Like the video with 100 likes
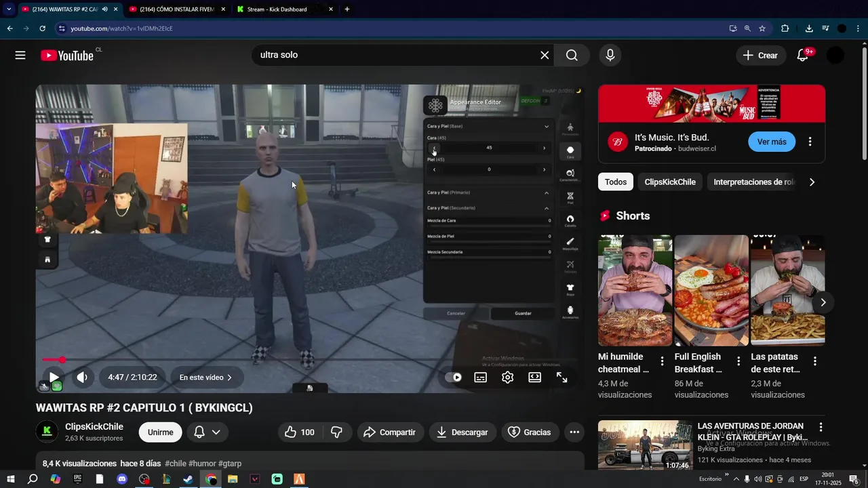 [x=299, y=432]
